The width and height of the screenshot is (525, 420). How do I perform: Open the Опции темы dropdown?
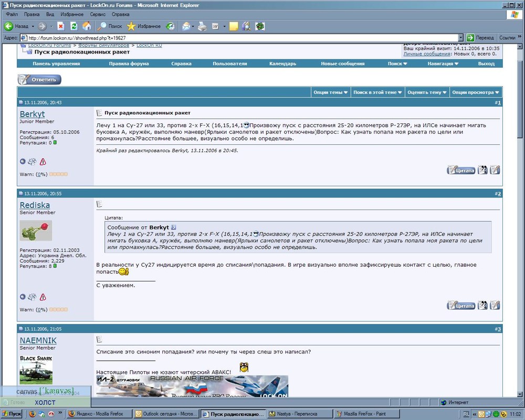(330, 91)
